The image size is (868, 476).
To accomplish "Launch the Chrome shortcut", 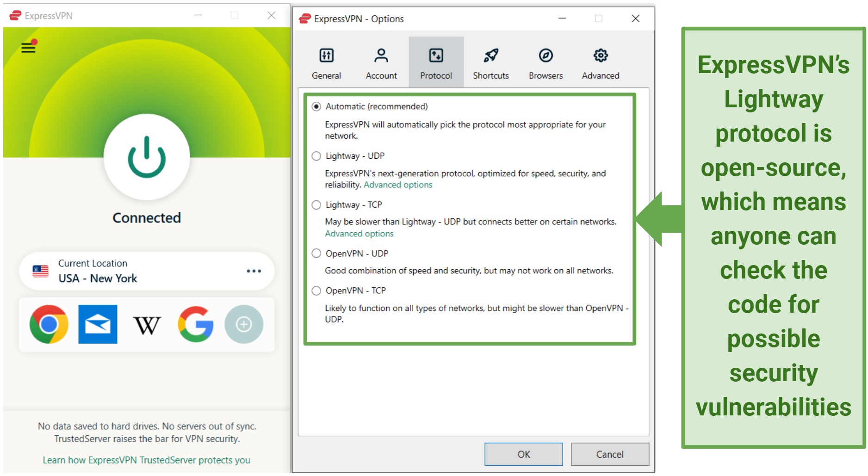I will [x=49, y=324].
